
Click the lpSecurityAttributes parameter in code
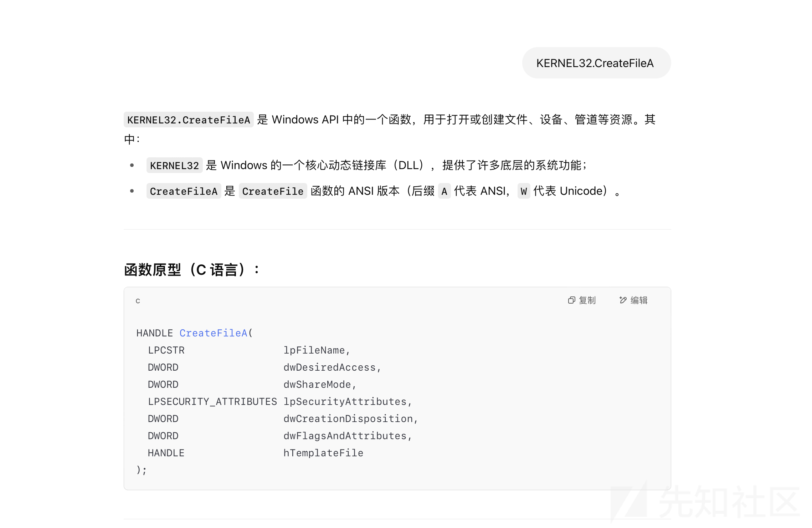click(x=345, y=401)
